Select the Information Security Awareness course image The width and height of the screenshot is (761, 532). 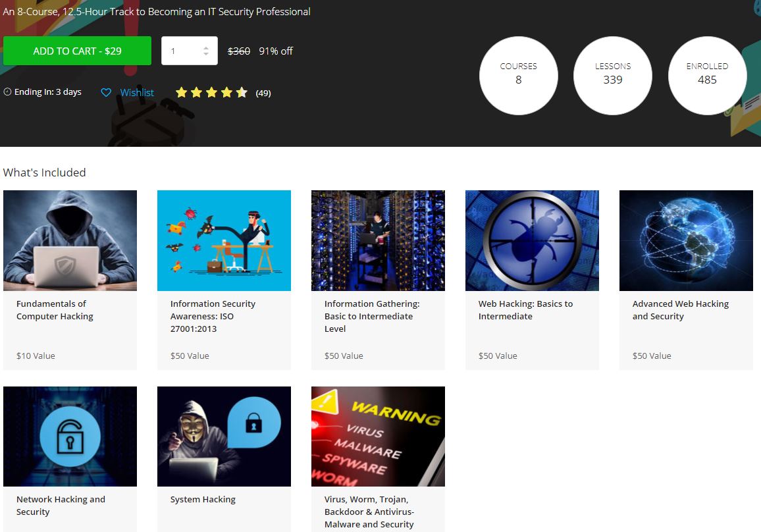224,240
